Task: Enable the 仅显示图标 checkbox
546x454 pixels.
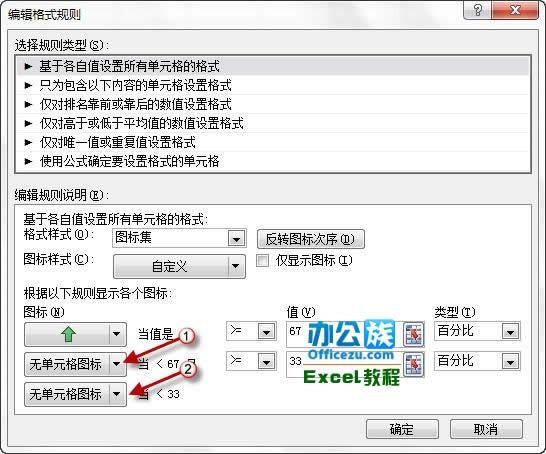Action: pos(262,260)
